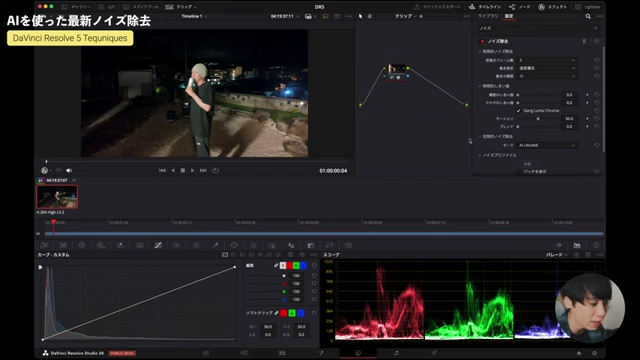
Task: Open the project manager home icon
Action: (x=579, y=353)
